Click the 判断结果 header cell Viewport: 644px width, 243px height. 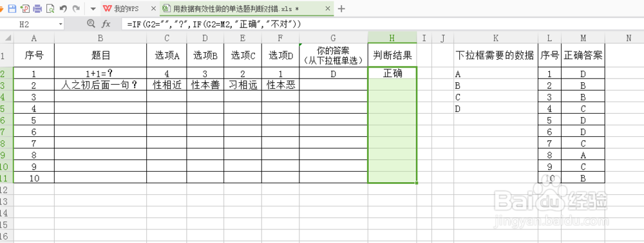392,55
